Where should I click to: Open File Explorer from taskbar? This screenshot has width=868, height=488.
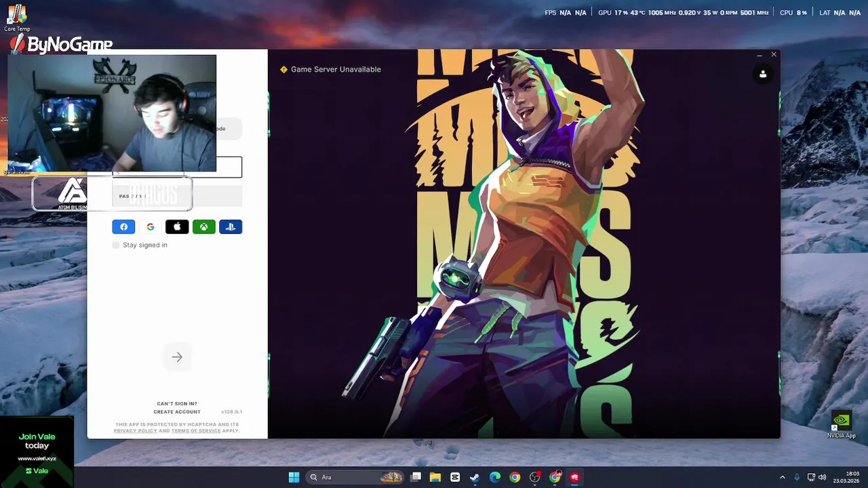pyautogui.click(x=435, y=477)
